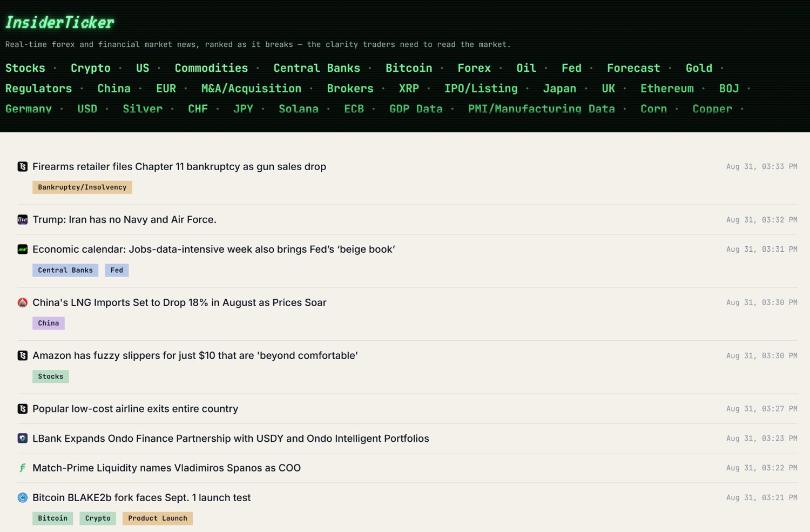The height and width of the screenshot is (532, 810).
Task: Open the Amazon fuzzy slippers article
Action: pos(195,355)
